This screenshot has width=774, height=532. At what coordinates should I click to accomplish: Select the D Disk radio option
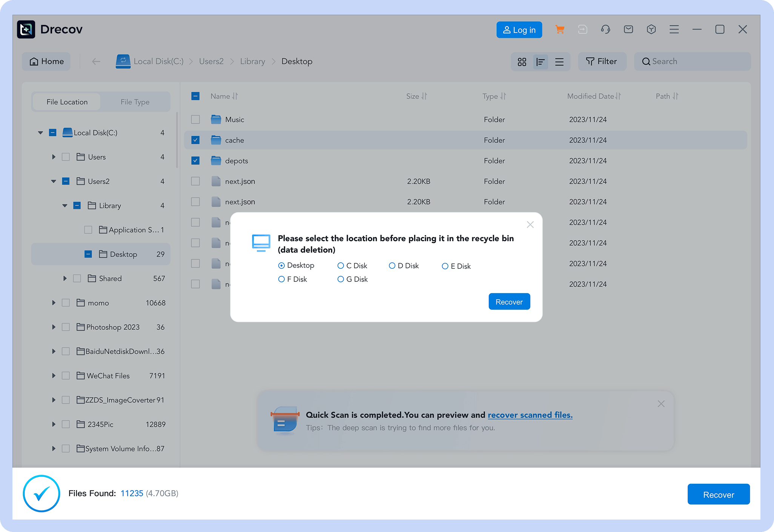click(392, 266)
